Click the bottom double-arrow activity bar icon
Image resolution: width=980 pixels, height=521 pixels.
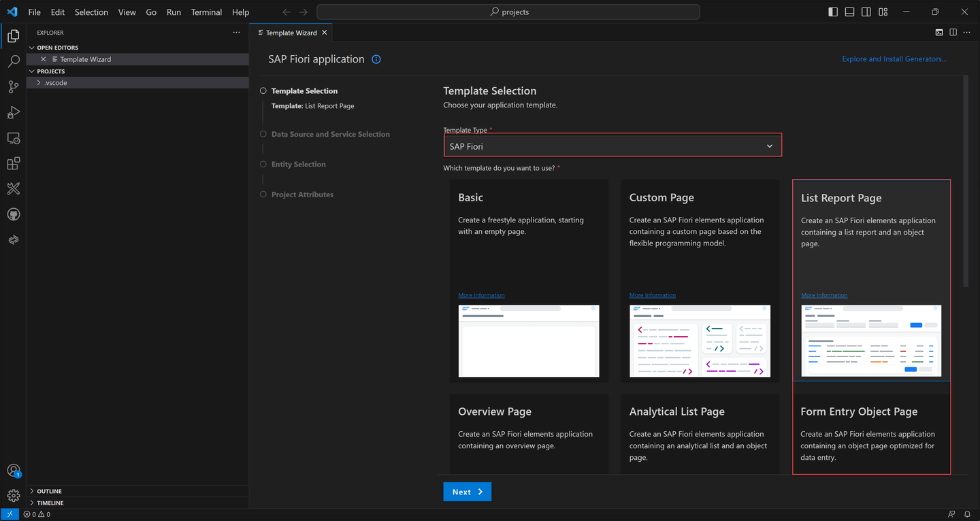(x=13, y=240)
